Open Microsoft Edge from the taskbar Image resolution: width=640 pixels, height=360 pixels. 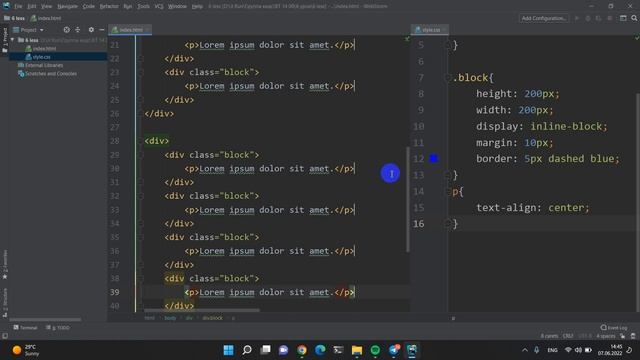point(320,350)
